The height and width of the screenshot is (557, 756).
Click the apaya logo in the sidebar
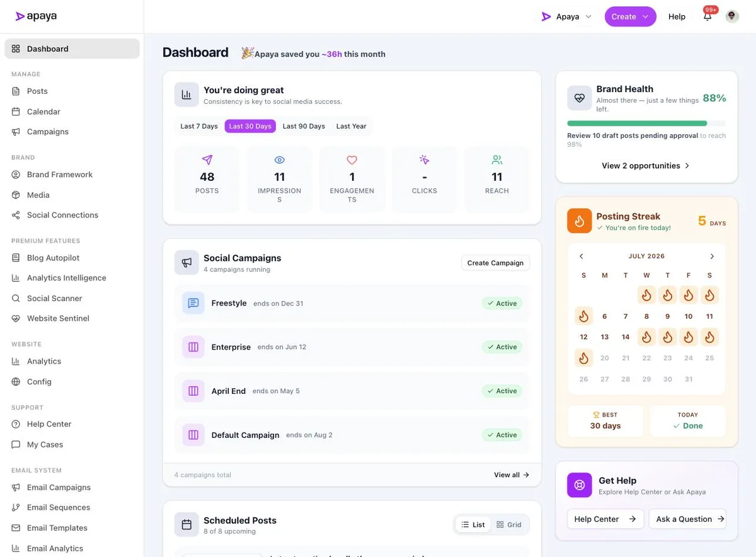pos(36,16)
